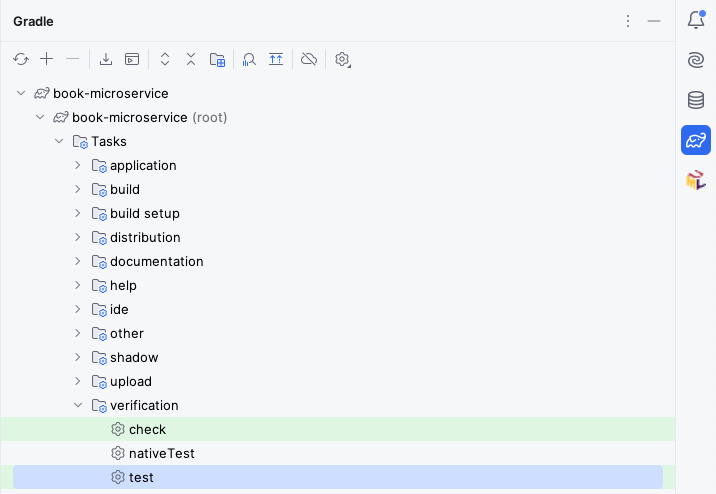716x494 pixels.
Task: Click the Select Opened File folder icon
Action: click(x=217, y=60)
